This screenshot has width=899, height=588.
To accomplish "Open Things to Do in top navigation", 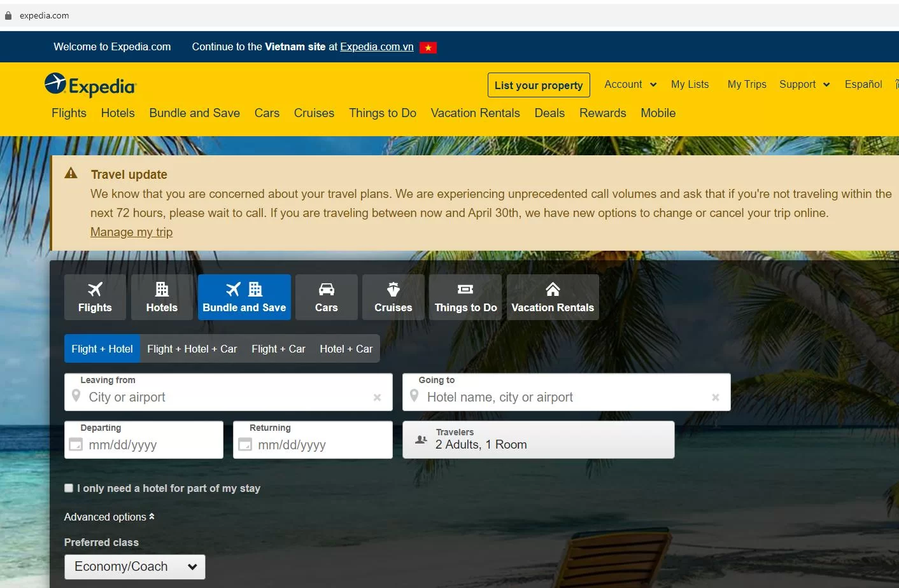I will [x=383, y=113].
